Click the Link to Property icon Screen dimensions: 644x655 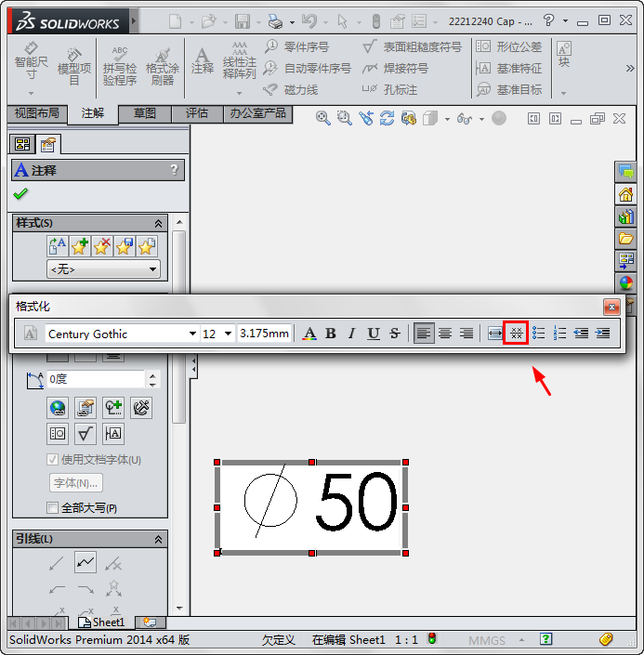[x=85, y=408]
